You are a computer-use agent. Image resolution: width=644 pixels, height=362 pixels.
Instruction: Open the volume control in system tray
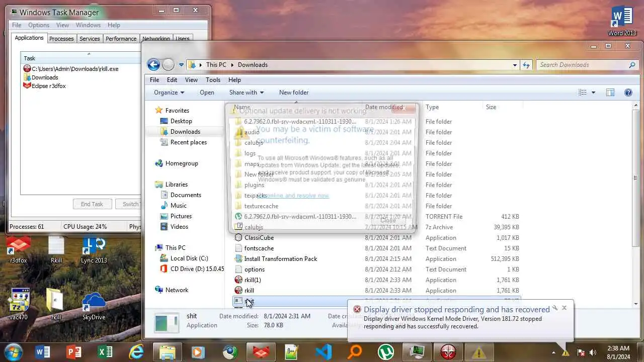(593, 352)
